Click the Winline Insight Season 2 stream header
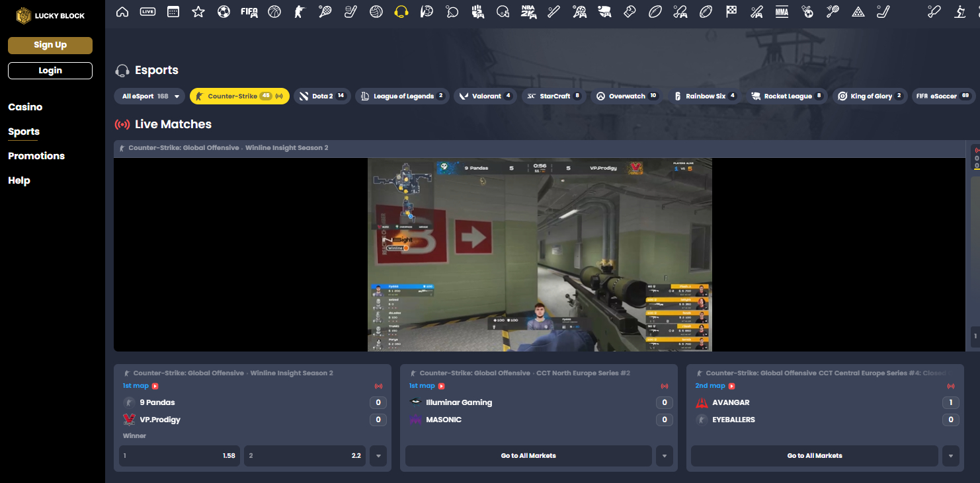 pyautogui.click(x=540, y=148)
